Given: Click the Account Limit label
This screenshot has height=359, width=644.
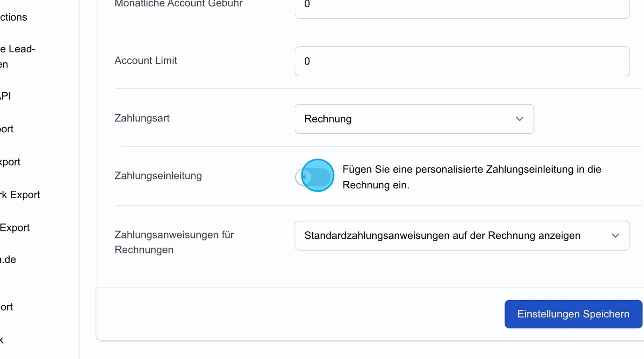Looking at the screenshot, I should pyautogui.click(x=146, y=61).
